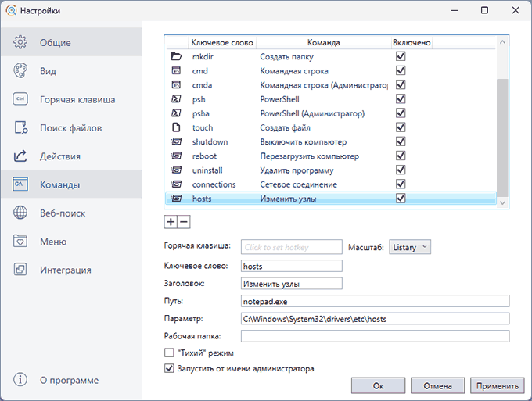Enable the "Тихий" режим checkbox
Screen dimensions: 532x401
(169, 353)
